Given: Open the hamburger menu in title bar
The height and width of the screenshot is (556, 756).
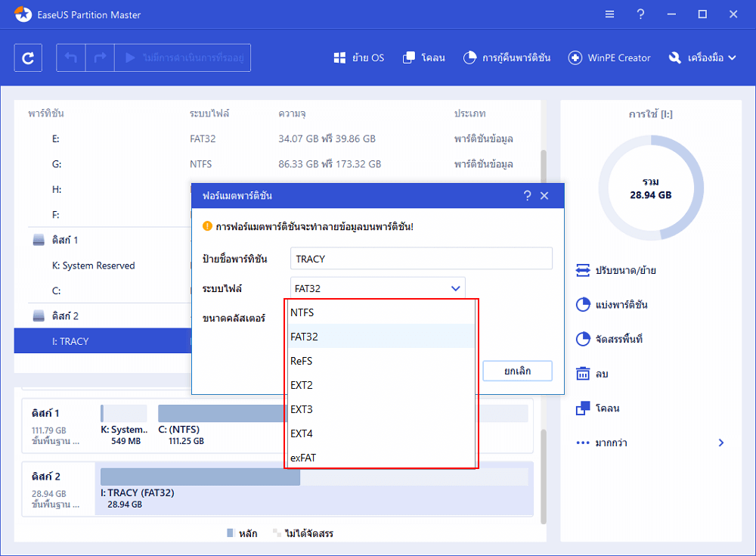Looking at the screenshot, I should (x=610, y=14).
